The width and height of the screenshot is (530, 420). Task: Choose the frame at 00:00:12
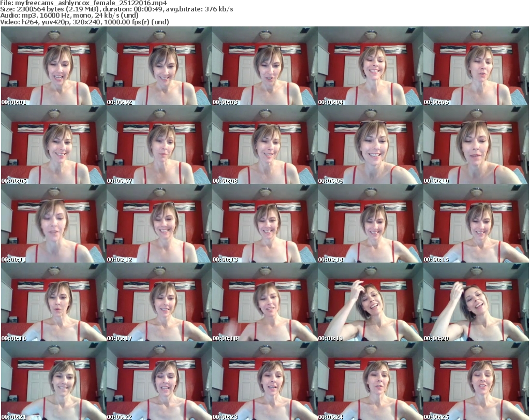point(159,223)
